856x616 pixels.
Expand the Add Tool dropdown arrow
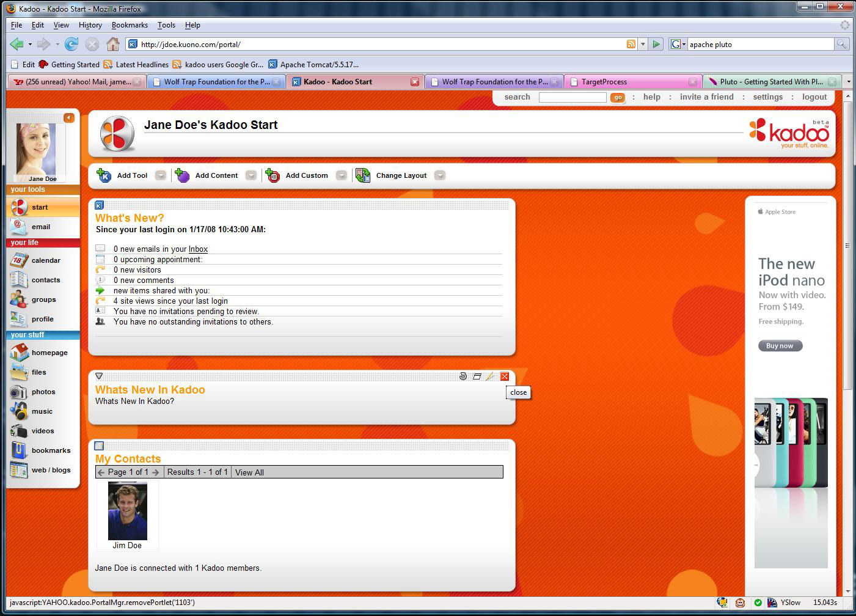161,175
